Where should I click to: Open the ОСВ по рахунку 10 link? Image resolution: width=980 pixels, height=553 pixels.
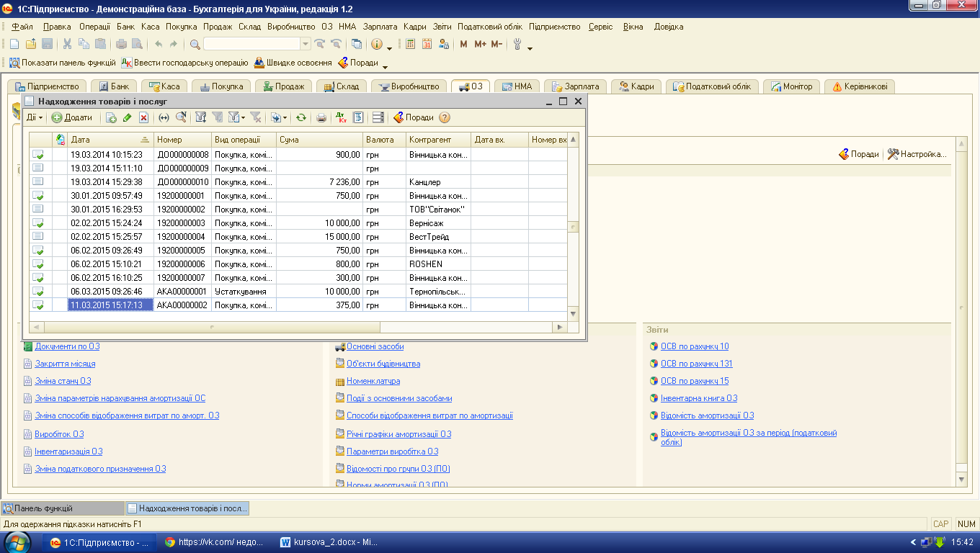click(x=695, y=346)
